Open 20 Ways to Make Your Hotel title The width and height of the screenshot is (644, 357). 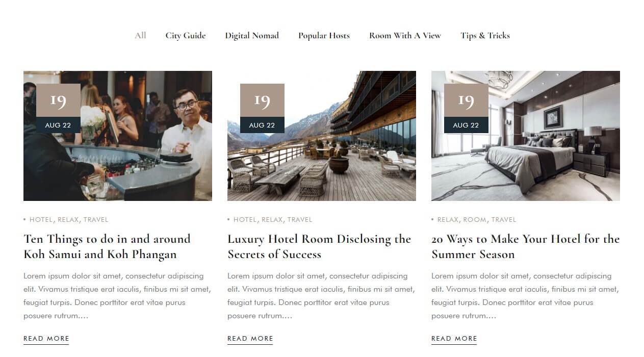[526, 246]
